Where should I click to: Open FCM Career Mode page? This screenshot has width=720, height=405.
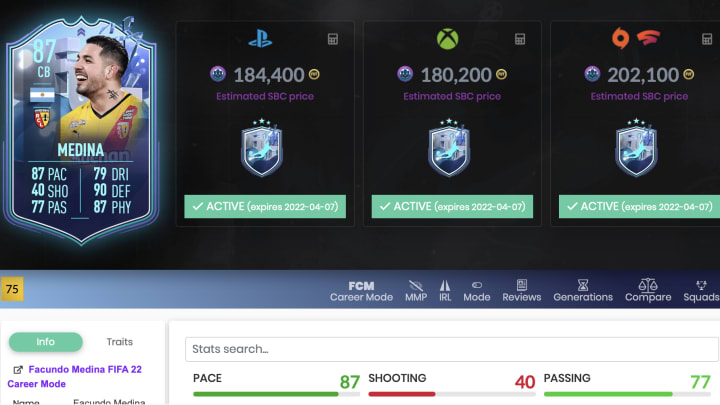361,291
